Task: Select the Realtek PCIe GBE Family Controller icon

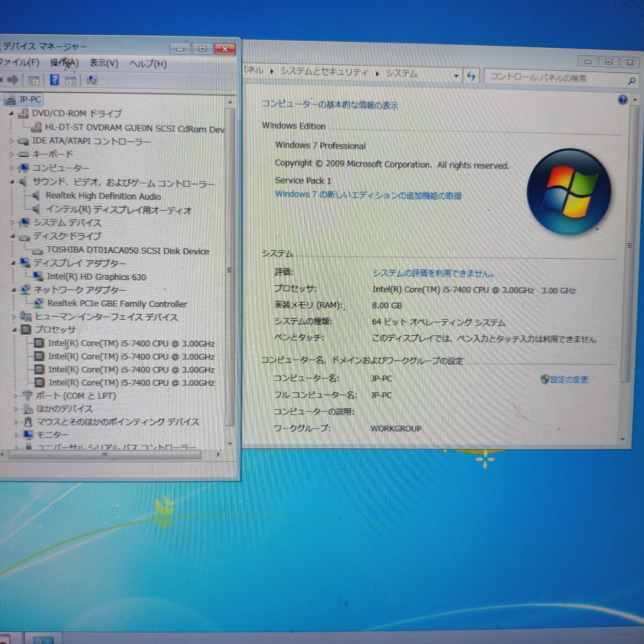Action: pyautogui.click(x=39, y=303)
